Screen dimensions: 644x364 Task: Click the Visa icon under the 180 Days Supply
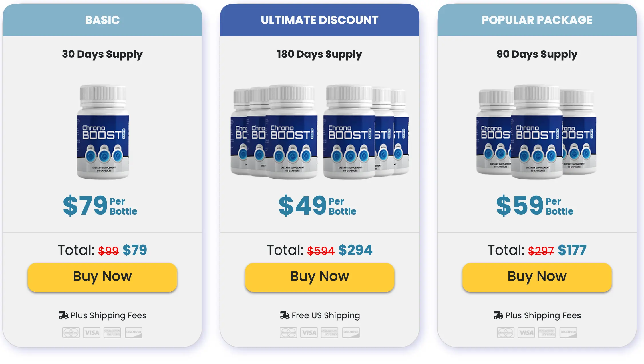pos(309,332)
